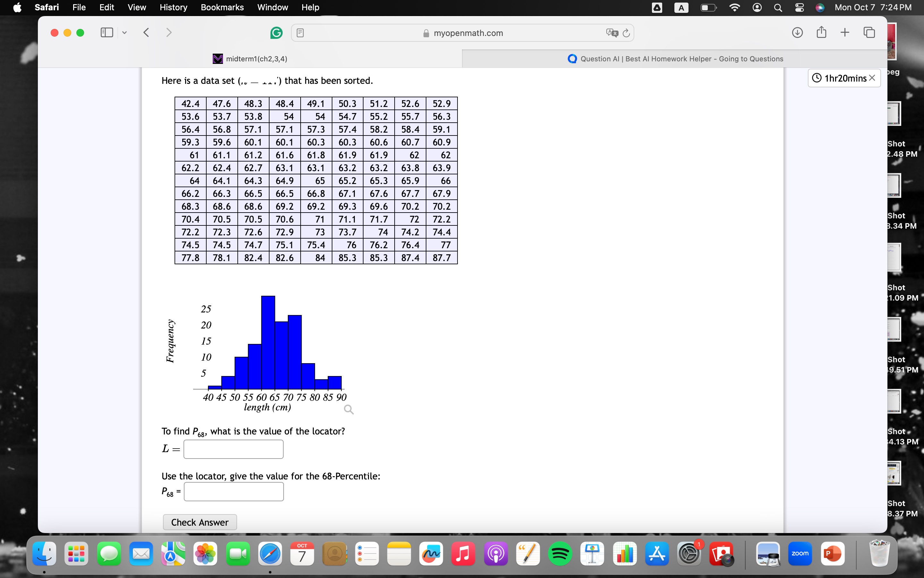The width and height of the screenshot is (924, 578).
Task: Click the menu bar date and time
Action: 873,8
